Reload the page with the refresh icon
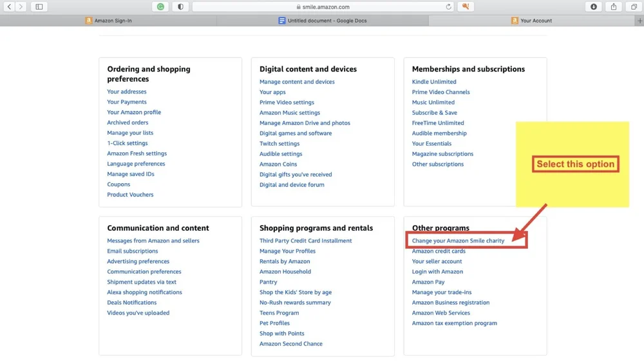644x363 pixels. tap(448, 6)
